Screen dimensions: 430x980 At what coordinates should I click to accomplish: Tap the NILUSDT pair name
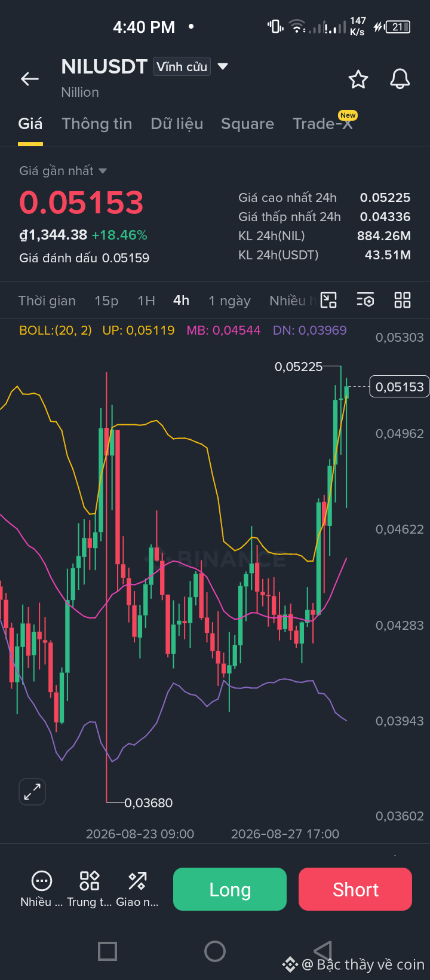click(x=105, y=66)
